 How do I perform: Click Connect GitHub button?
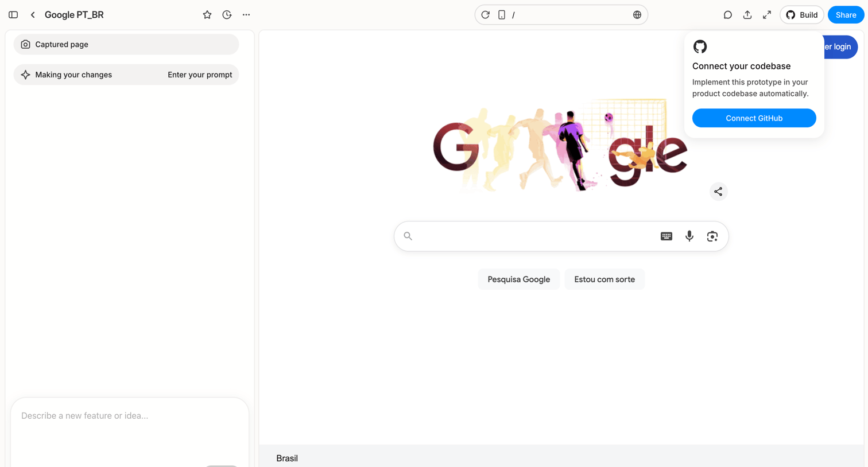[754, 118]
